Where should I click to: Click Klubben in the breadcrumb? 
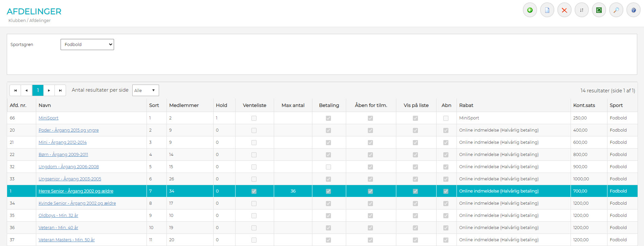click(x=17, y=20)
